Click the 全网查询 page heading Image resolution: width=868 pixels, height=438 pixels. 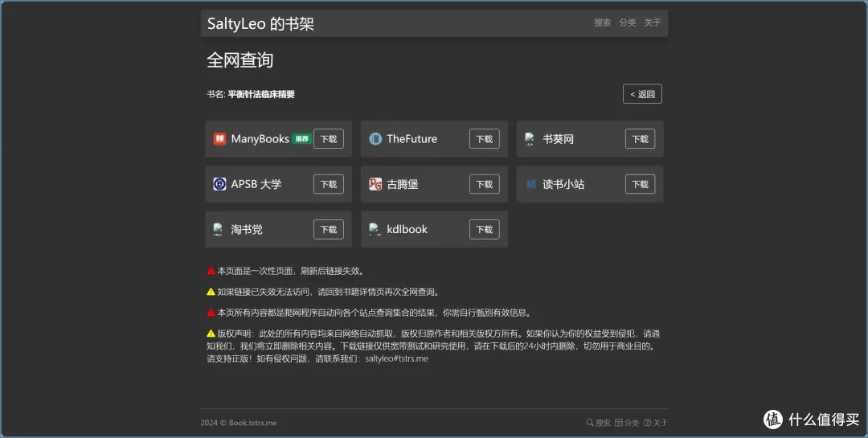(x=240, y=59)
